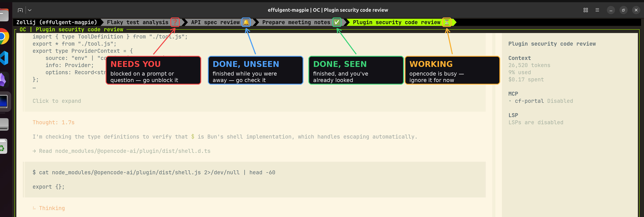The height and width of the screenshot is (217, 644).
Task: Click the bell icon on API spec review tab
Action: 246,22
